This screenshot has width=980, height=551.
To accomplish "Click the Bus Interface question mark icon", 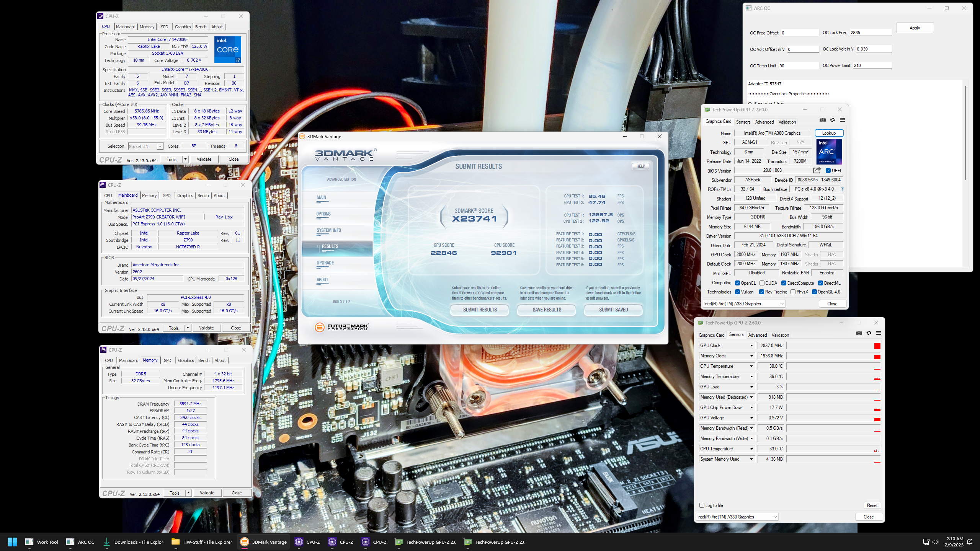I will click(842, 189).
